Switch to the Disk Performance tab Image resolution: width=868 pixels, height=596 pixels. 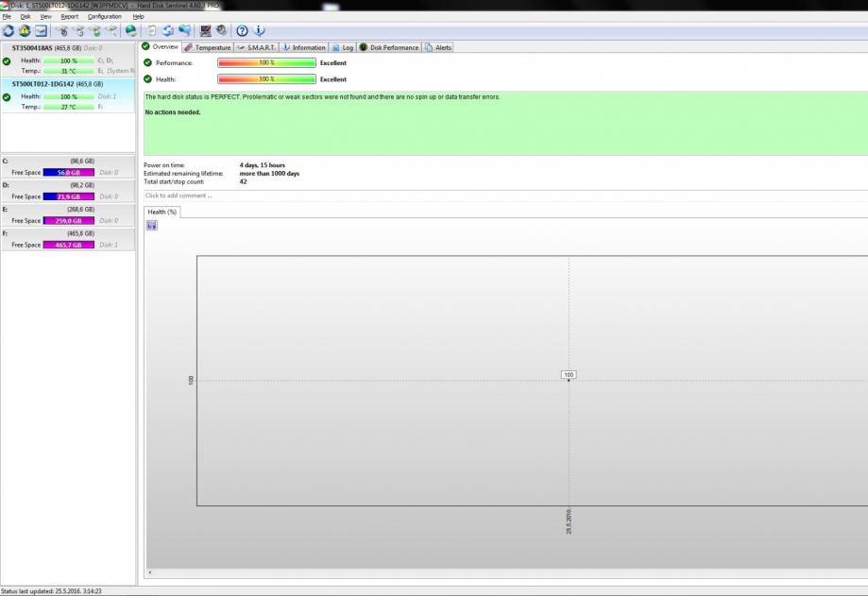(x=389, y=47)
